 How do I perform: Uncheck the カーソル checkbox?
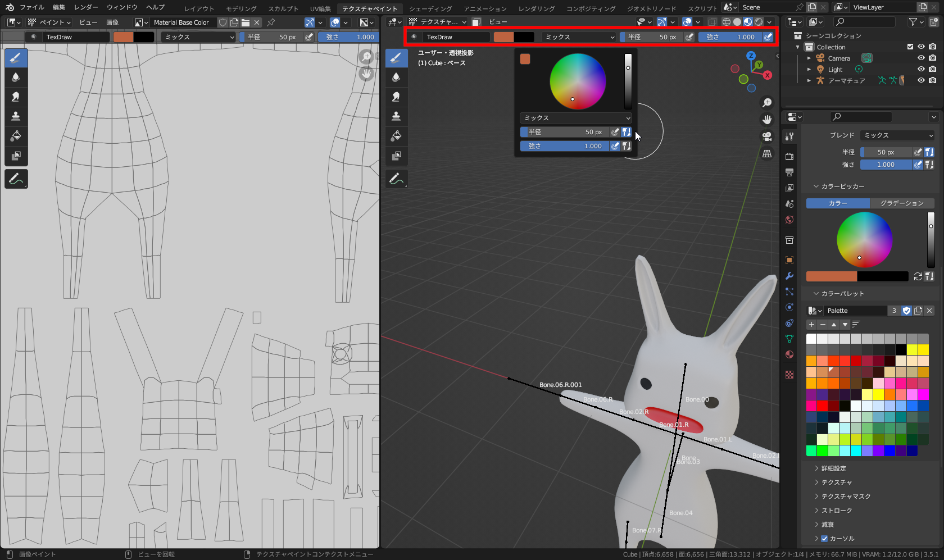824,539
